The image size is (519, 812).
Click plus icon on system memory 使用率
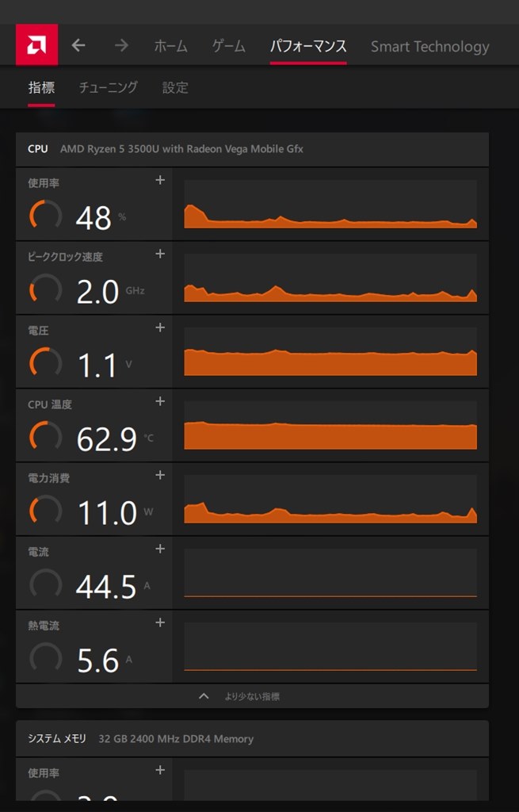pyautogui.click(x=160, y=770)
